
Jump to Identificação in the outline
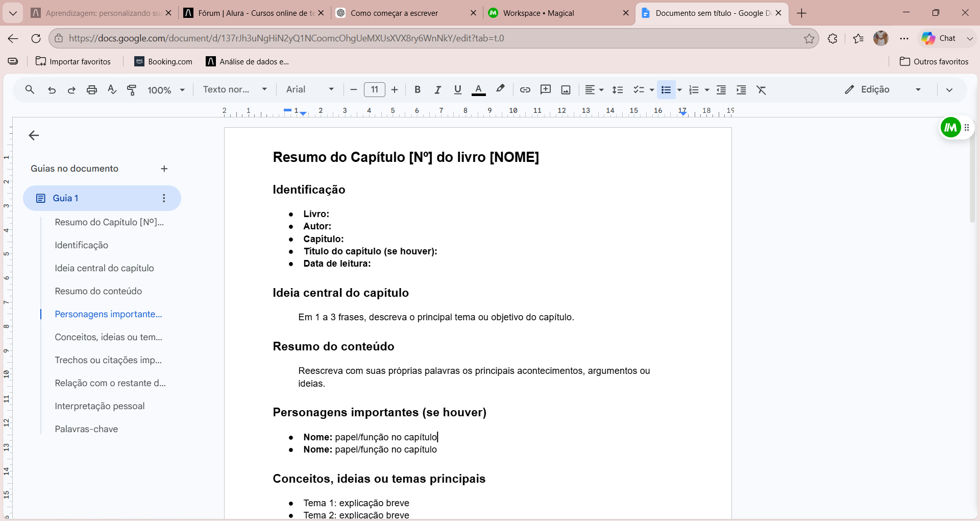point(82,245)
